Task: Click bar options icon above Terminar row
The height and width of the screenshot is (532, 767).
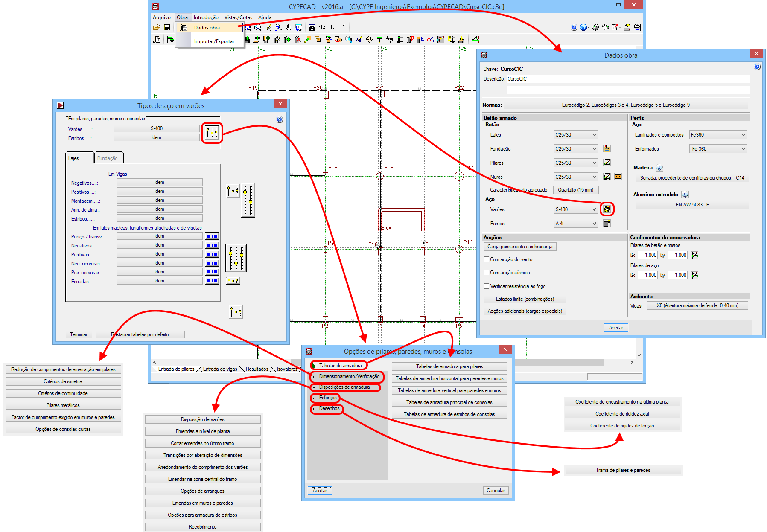Action: coord(236,312)
